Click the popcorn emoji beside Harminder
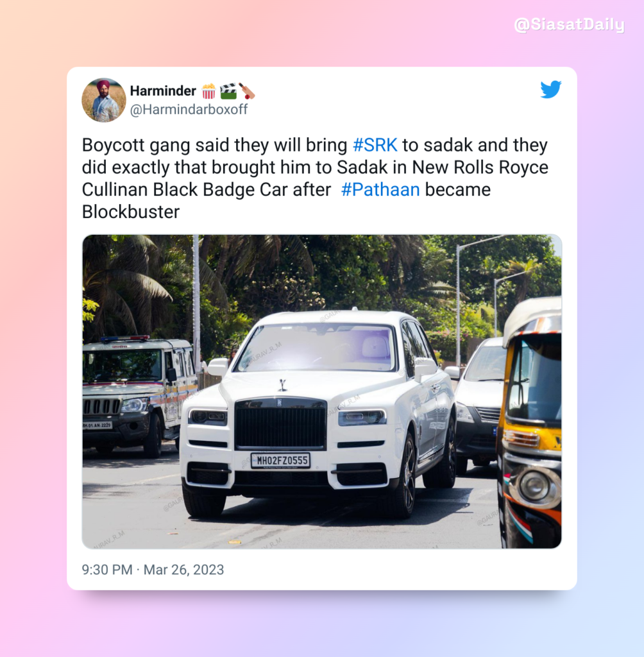 [208, 91]
